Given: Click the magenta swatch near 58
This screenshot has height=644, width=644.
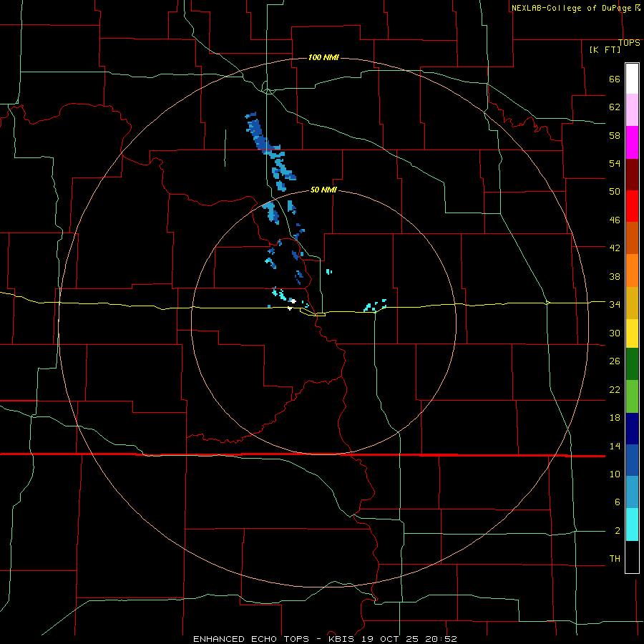Looking at the screenshot, I should coord(632,142).
